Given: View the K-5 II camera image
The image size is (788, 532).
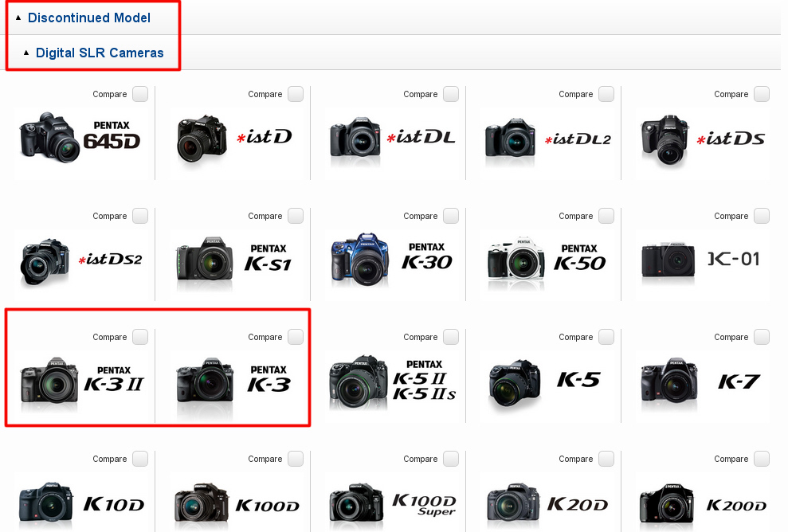Looking at the screenshot, I should [x=359, y=381].
